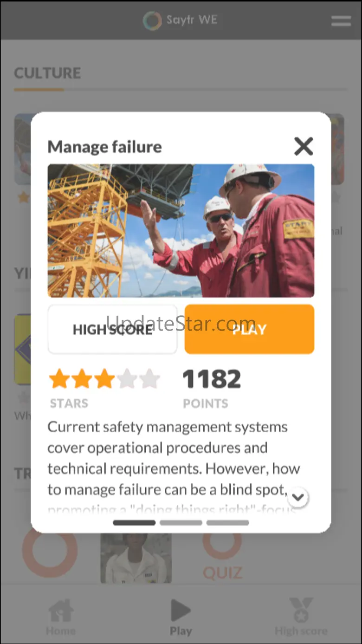Tap the Sayfr WE logo icon
The height and width of the screenshot is (644, 362).
tap(152, 21)
